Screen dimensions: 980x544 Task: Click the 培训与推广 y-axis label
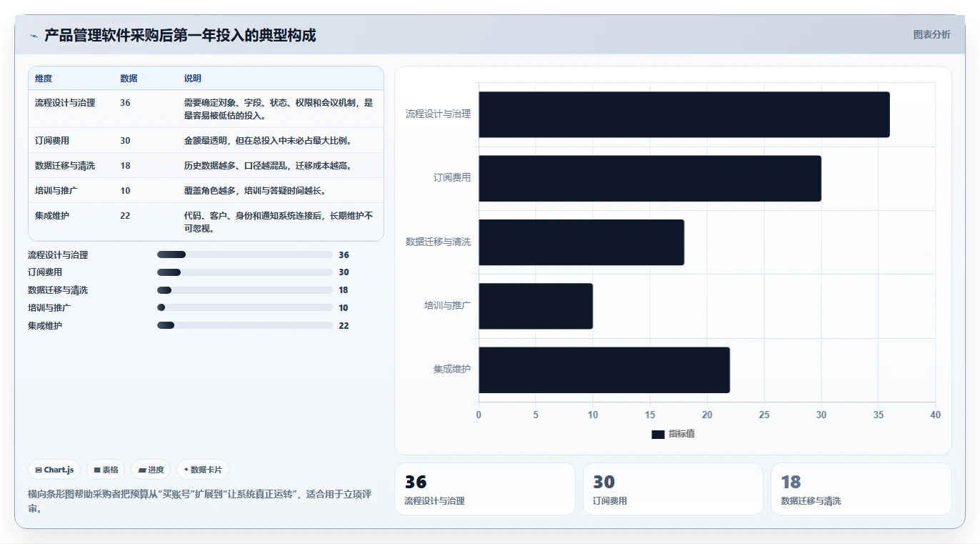pyautogui.click(x=448, y=306)
